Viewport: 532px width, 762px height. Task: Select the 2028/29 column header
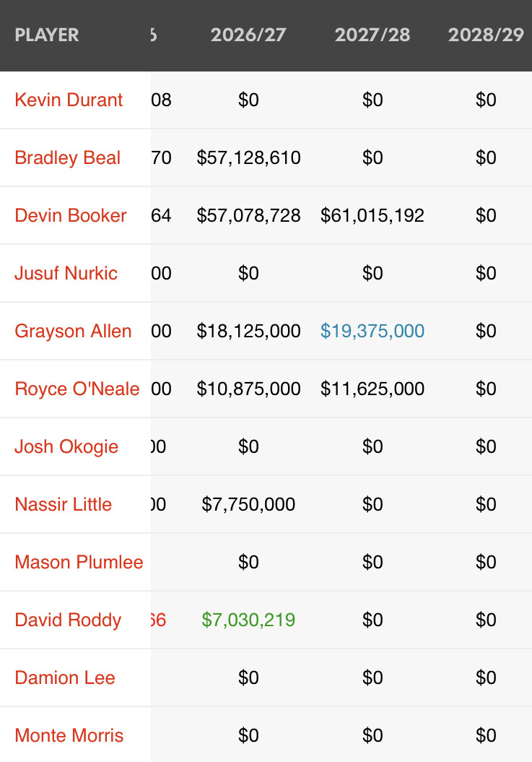tap(486, 35)
